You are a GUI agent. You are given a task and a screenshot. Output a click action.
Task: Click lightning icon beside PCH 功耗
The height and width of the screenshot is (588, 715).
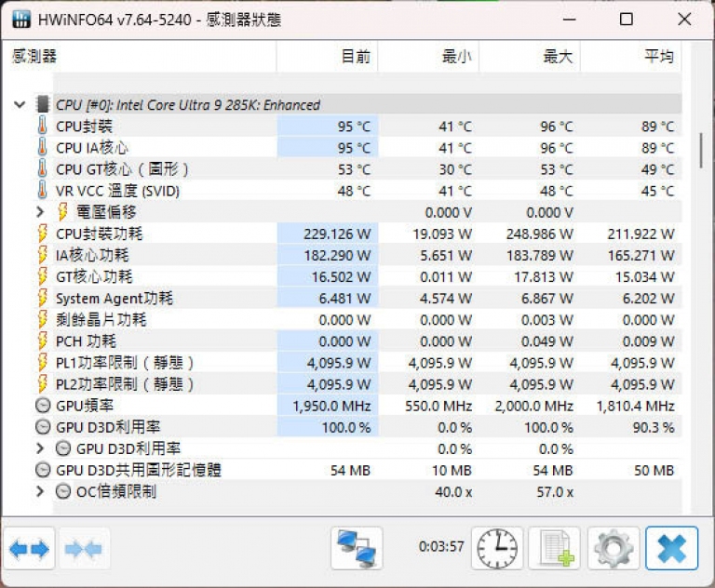43,341
